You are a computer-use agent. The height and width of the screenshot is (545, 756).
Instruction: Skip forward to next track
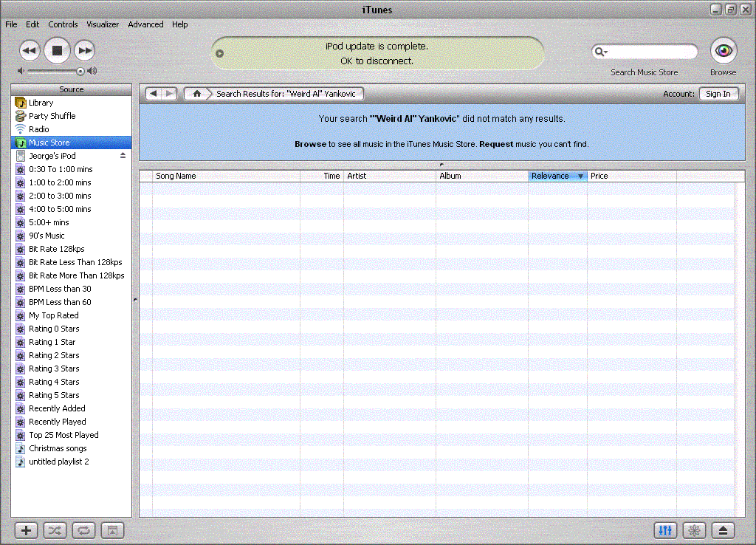click(85, 51)
